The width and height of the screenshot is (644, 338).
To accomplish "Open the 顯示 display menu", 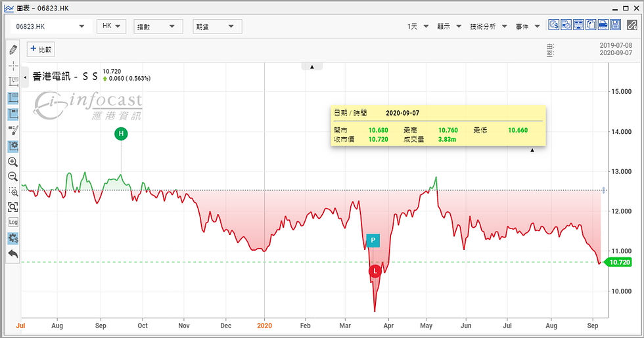I will click(x=449, y=26).
